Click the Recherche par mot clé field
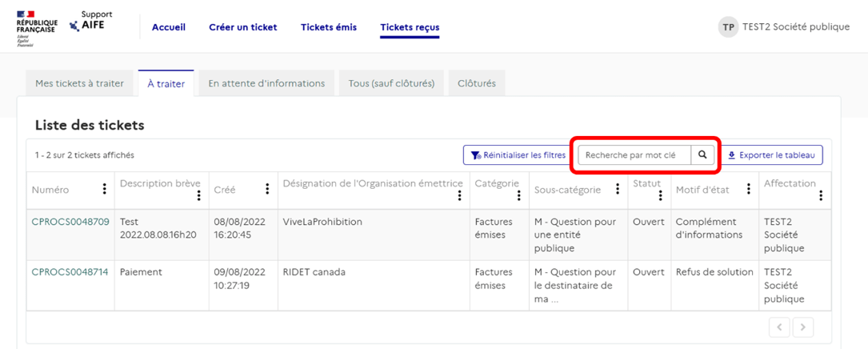The width and height of the screenshot is (868, 349). click(x=634, y=155)
